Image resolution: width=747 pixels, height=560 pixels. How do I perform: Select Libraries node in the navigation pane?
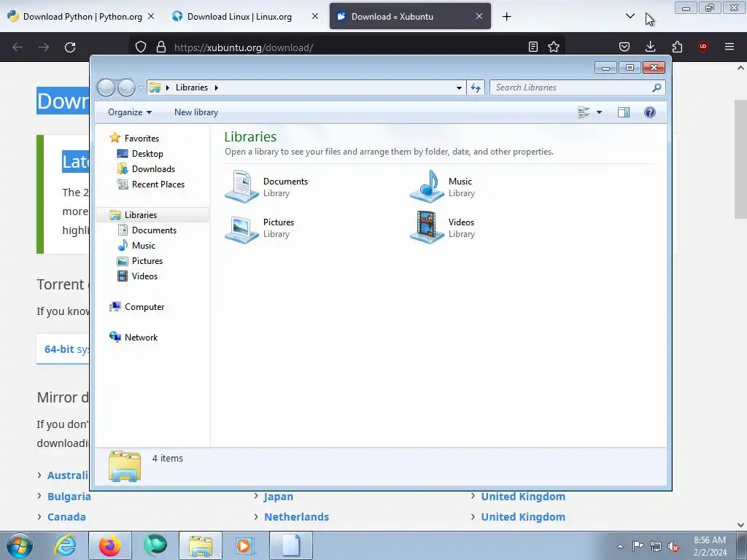click(141, 215)
